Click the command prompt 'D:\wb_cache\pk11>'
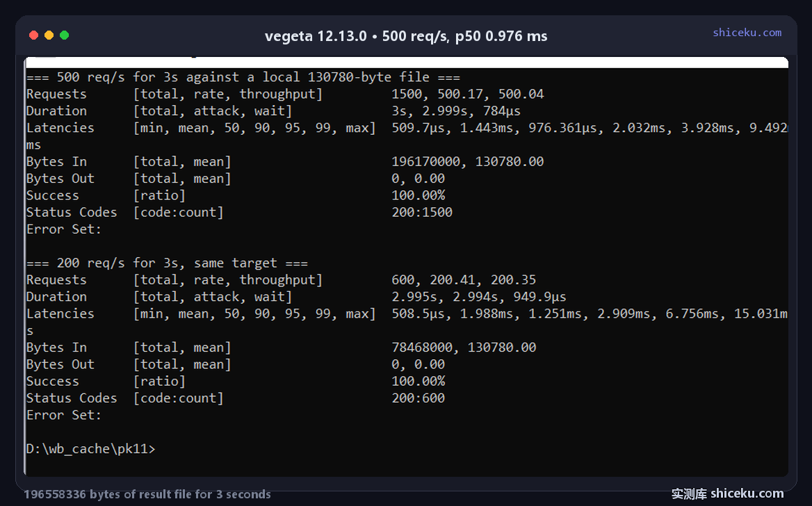 (x=90, y=449)
